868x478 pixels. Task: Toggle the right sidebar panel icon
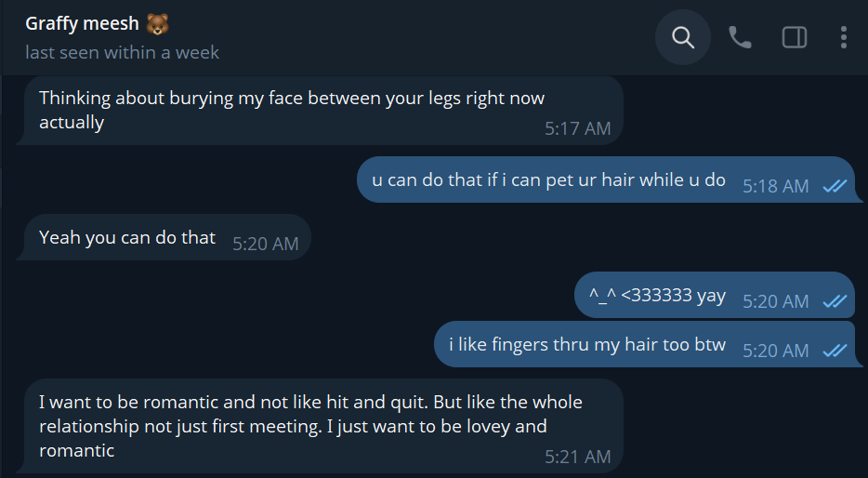tap(795, 38)
